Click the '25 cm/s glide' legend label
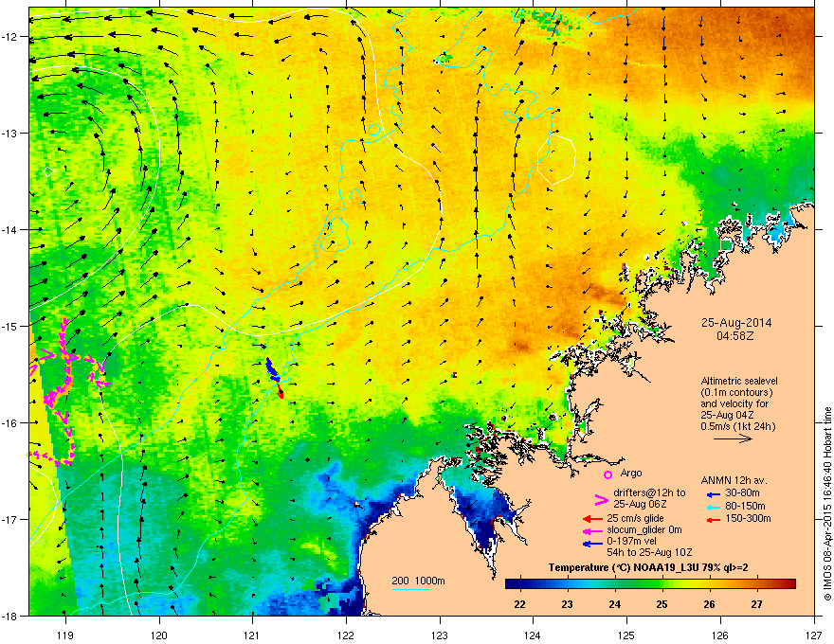 click(x=635, y=518)
